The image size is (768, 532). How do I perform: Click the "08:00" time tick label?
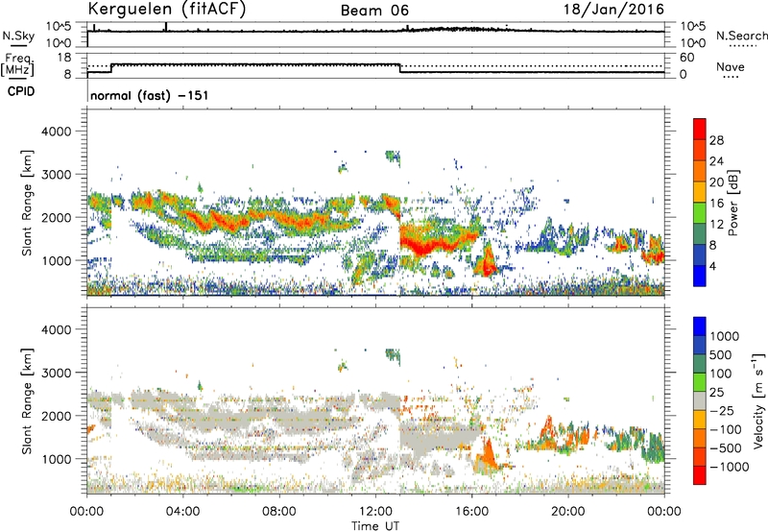pyautogui.click(x=279, y=512)
